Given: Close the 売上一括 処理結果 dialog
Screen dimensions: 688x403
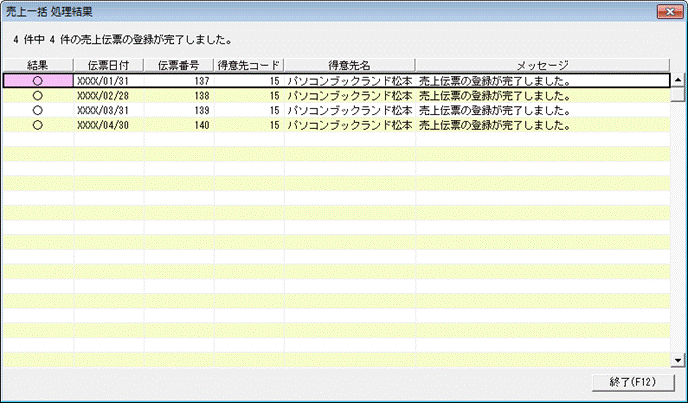Looking at the screenshot, I should click(x=670, y=12).
